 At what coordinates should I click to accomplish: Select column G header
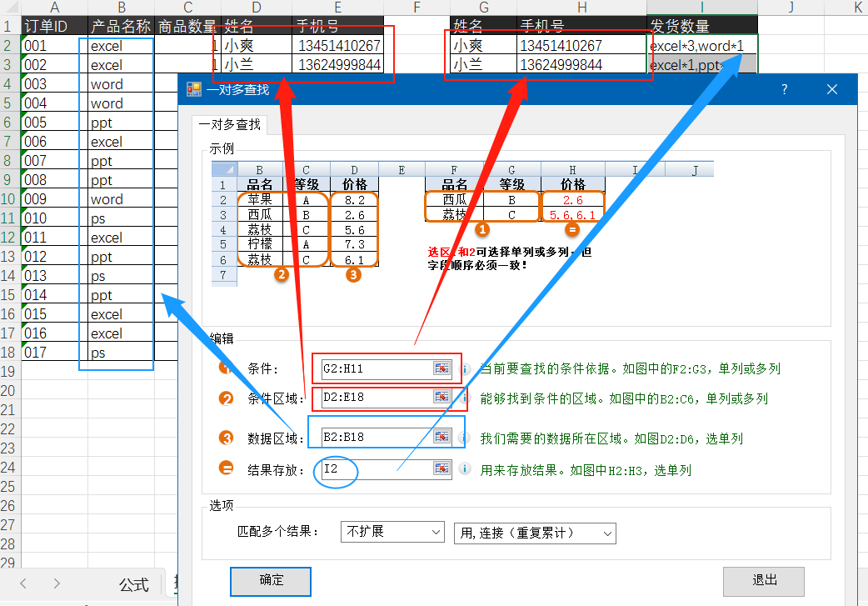483,8
